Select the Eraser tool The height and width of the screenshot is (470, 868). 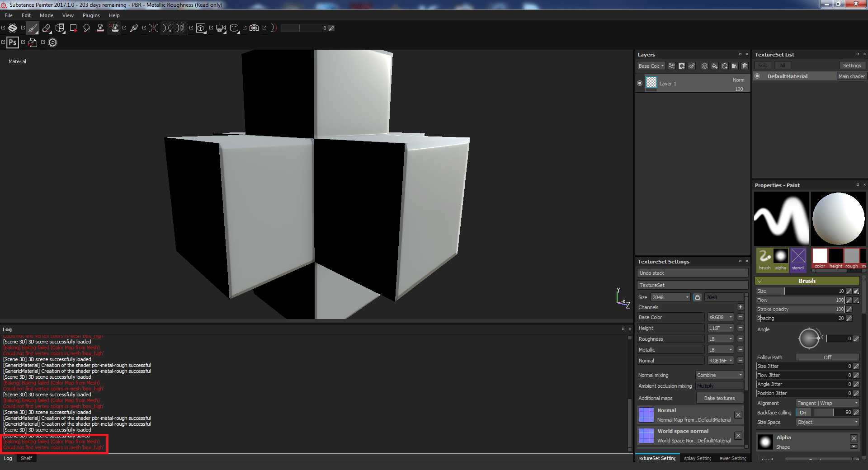[47, 28]
